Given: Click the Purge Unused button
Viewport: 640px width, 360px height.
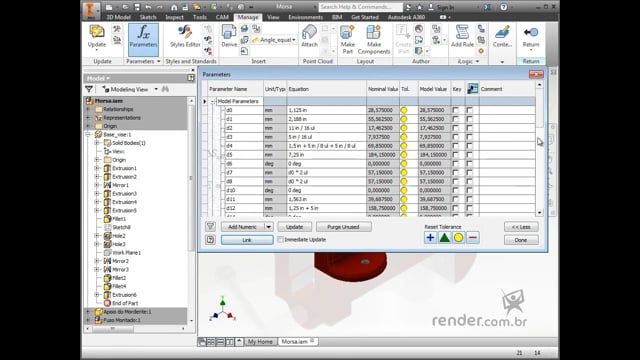Looking at the screenshot, I should [x=343, y=227].
